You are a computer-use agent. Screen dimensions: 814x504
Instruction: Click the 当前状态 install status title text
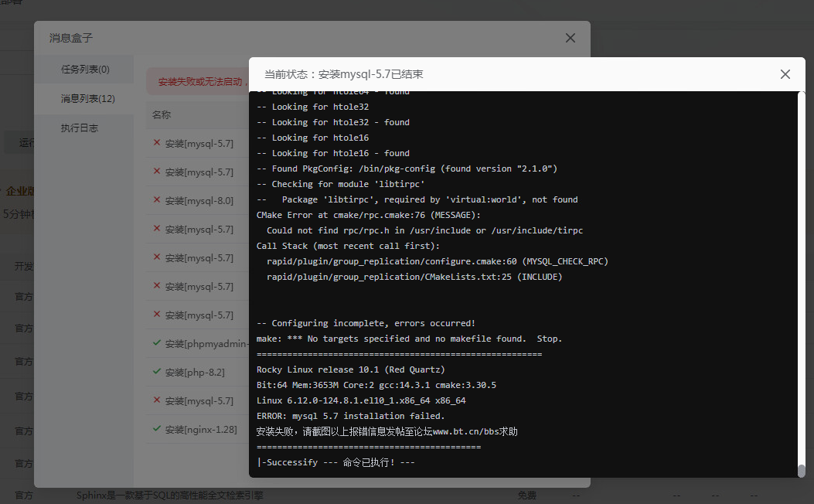pyautogui.click(x=344, y=74)
